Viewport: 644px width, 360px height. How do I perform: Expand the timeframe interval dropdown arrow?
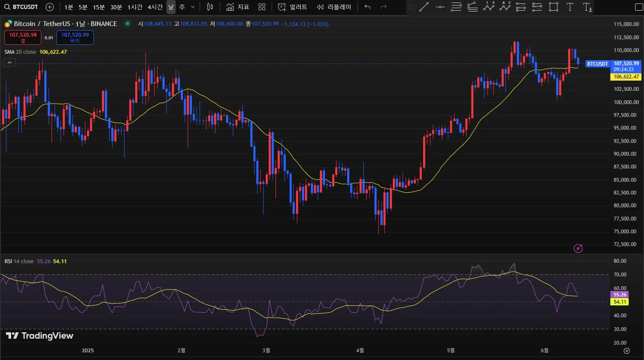(x=193, y=7)
